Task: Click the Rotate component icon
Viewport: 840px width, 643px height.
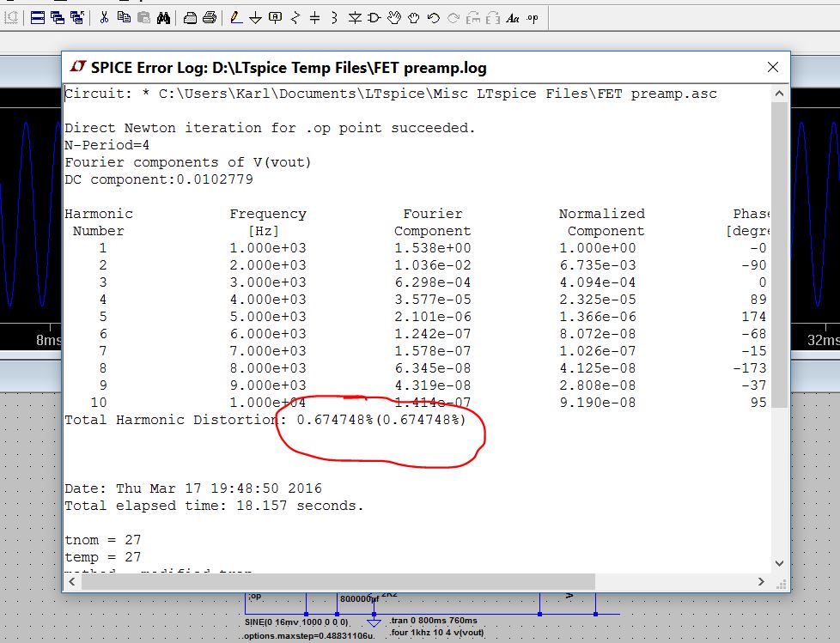Action: [x=473, y=18]
